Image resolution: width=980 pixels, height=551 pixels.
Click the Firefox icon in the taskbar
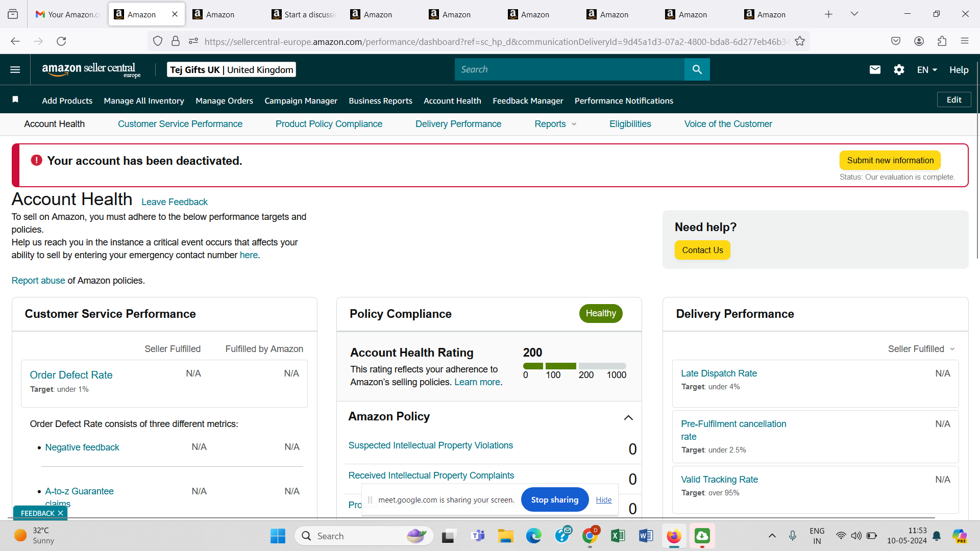pyautogui.click(x=674, y=536)
